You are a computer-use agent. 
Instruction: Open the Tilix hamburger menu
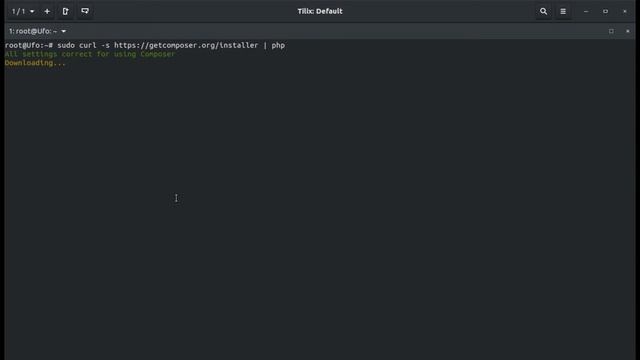pyautogui.click(x=563, y=11)
